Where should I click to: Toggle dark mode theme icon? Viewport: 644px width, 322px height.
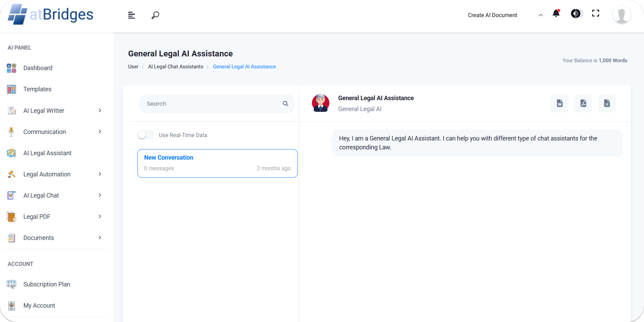[x=576, y=14]
